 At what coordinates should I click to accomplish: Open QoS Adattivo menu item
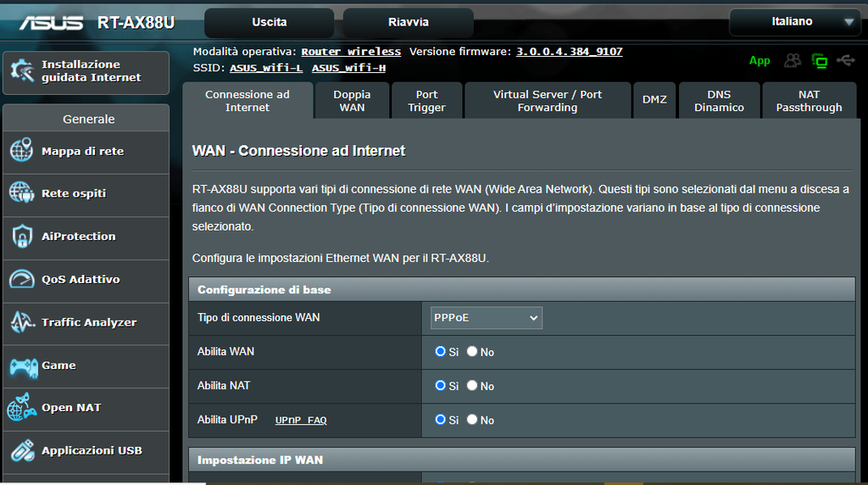coord(86,280)
